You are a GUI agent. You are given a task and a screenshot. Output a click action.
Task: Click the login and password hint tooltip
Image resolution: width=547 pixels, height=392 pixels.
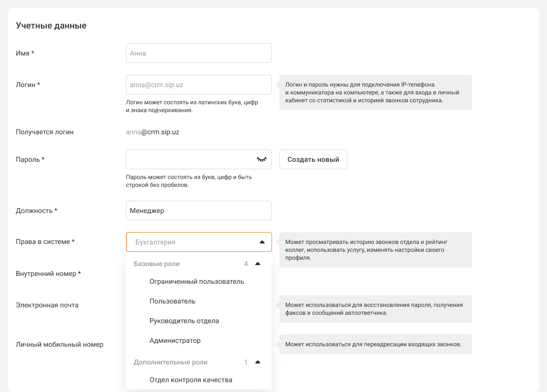click(x=375, y=92)
